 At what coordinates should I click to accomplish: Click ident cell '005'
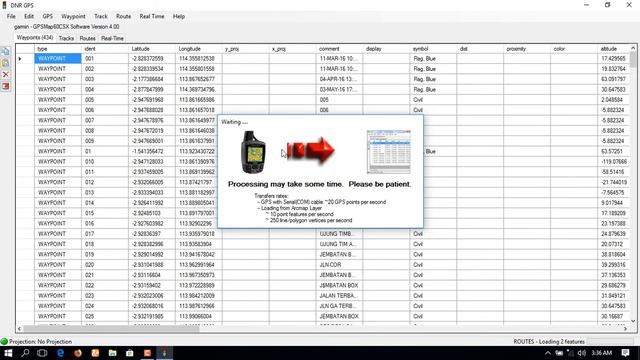click(x=105, y=100)
